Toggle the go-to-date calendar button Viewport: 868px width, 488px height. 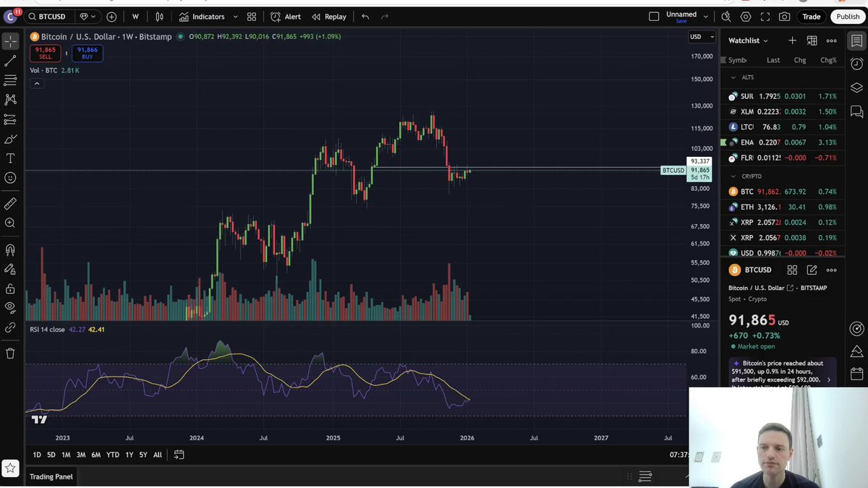[x=179, y=455]
